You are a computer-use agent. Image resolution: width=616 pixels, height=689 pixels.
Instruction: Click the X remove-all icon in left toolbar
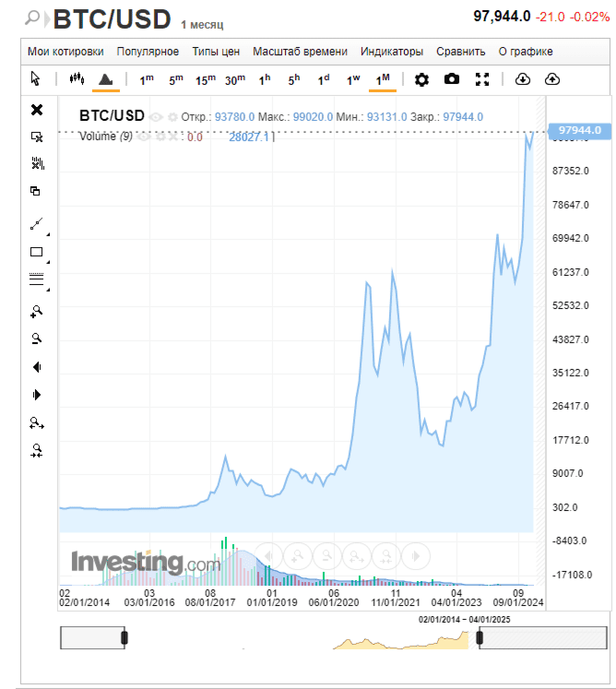click(37, 110)
